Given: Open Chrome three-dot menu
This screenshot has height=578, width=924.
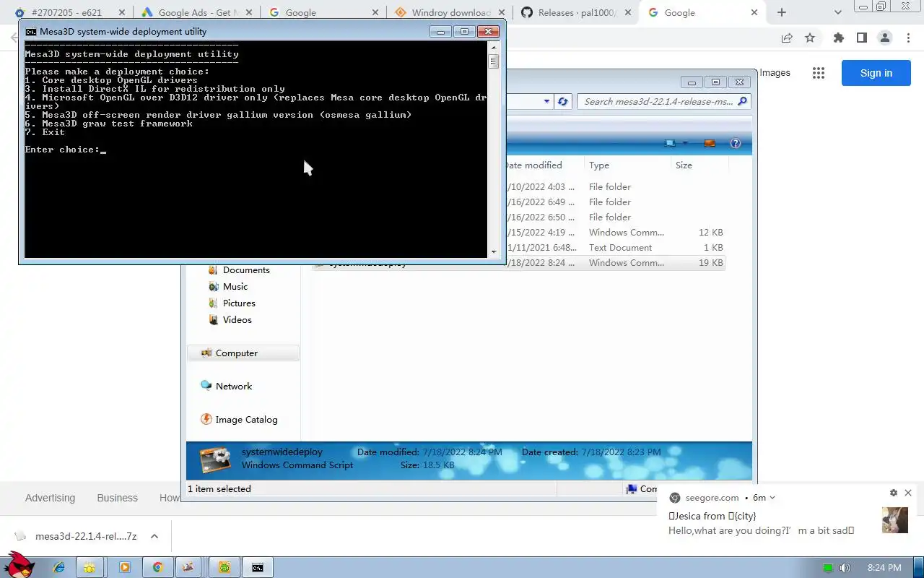Looking at the screenshot, I should click(x=909, y=38).
